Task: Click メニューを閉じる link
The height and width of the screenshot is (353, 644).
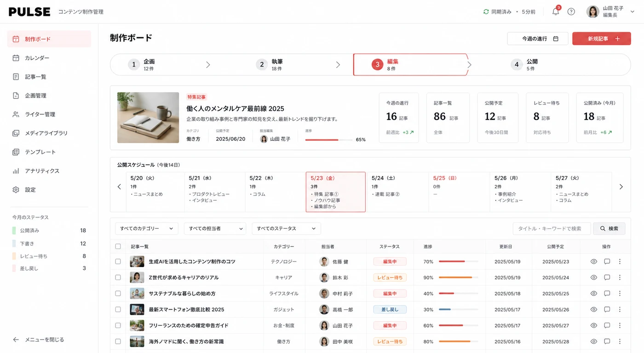Action: [x=38, y=340]
